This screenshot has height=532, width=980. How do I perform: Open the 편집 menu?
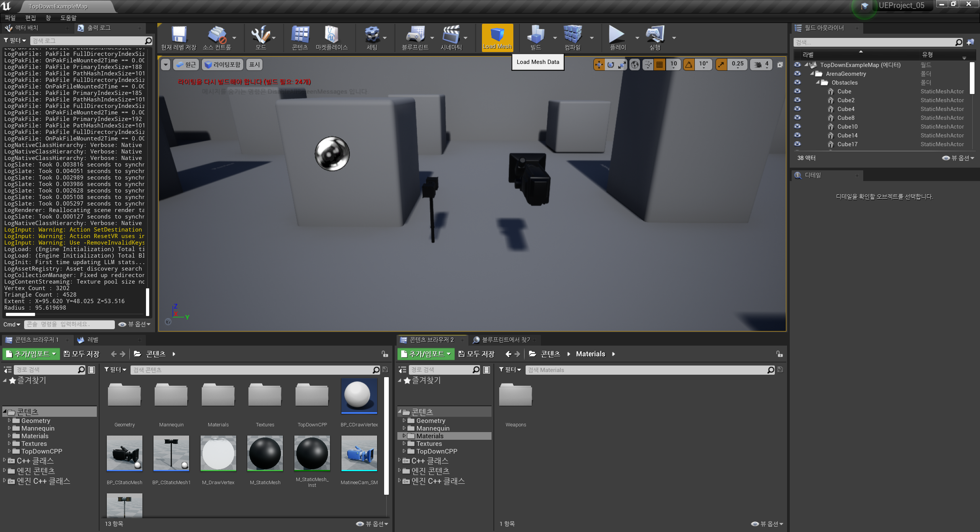coord(30,18)
